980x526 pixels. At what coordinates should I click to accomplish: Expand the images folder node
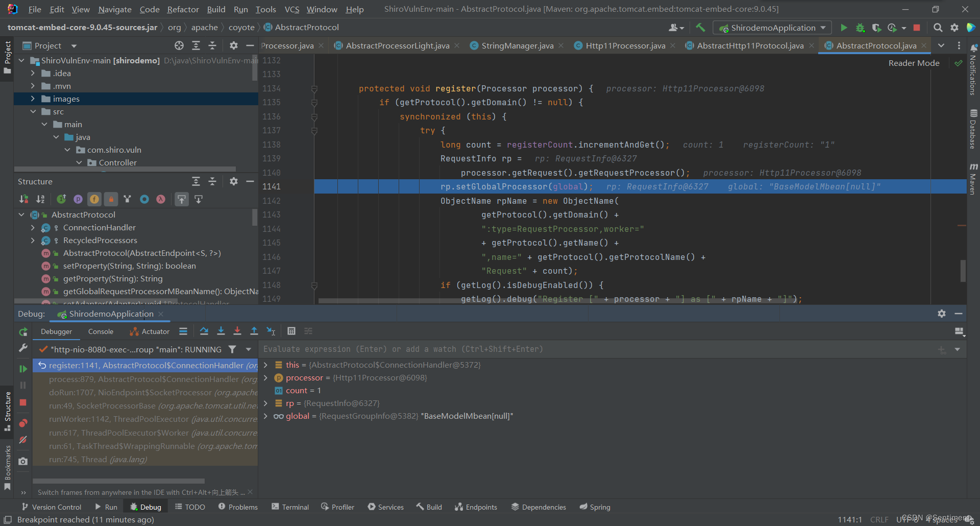pos(33,99)
